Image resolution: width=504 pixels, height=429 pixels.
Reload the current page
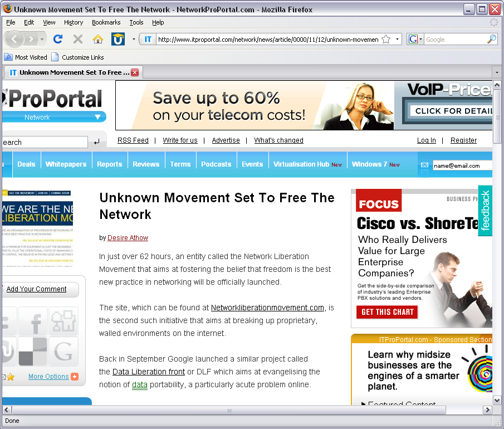(57, 40)
